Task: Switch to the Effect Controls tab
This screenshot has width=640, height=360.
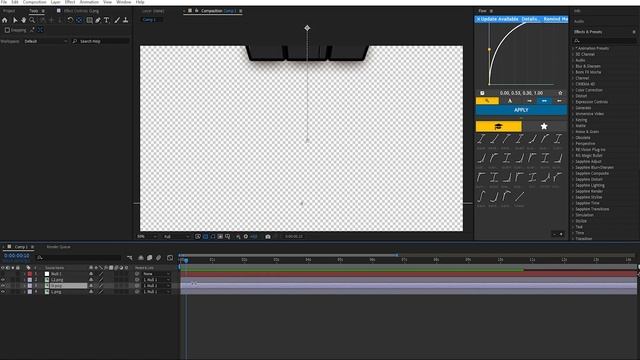Action: point(81,11)
